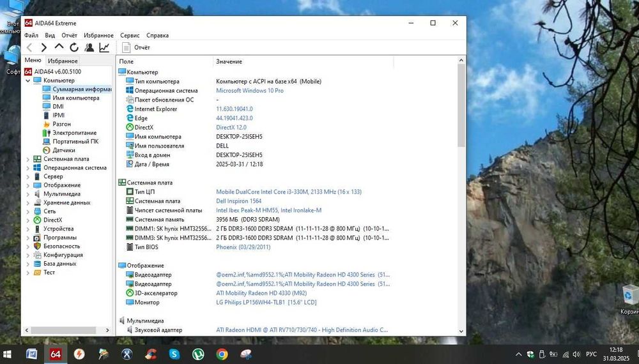The image size is (639, 364).
Task: Switch to the Меню tab in the sidebar
Action: [x=33, y=60]
